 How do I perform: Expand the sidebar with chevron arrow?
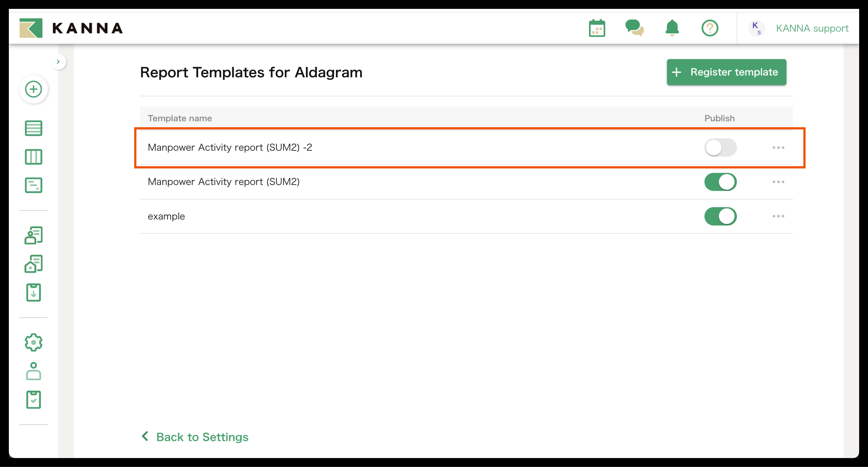pyautogui.click(x=58, y=62)
